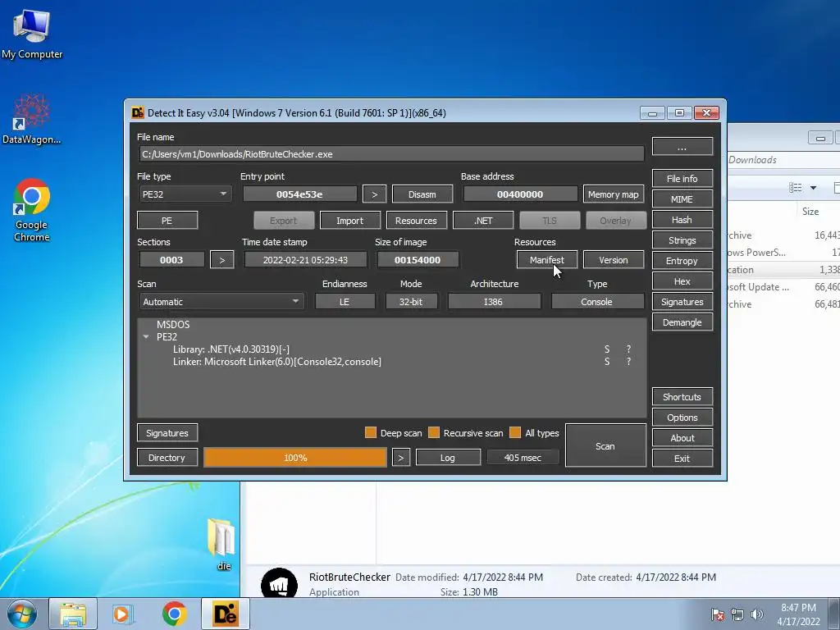Open network tray icon
840x630 pixels.
click(x=737, y=614)
